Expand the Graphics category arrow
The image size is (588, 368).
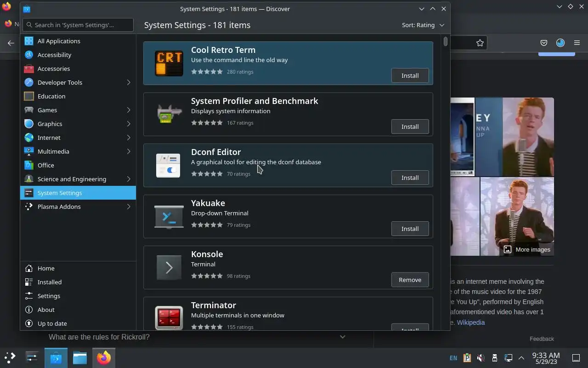click(129, 124)
